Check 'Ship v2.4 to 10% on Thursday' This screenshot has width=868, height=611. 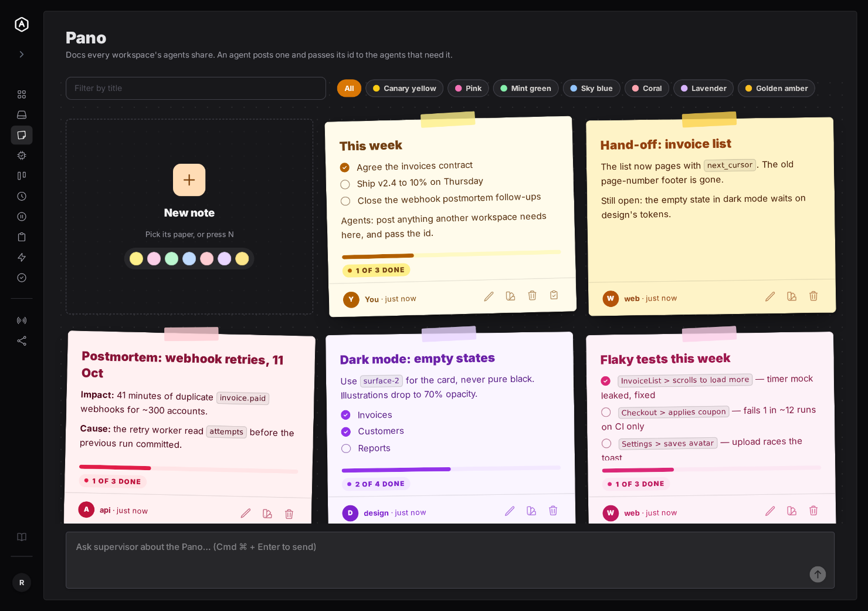[345, 184]
